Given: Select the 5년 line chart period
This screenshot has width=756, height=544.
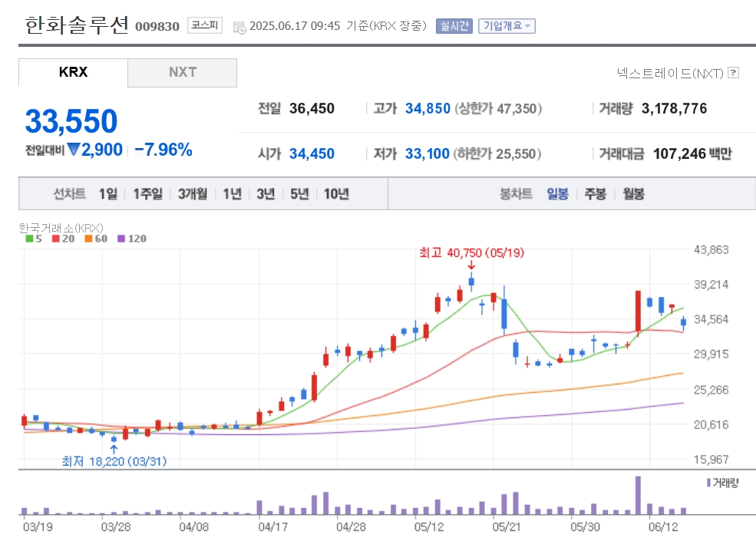Looking at the screenshot, I should pyautogui.click(x=299, y=193).
